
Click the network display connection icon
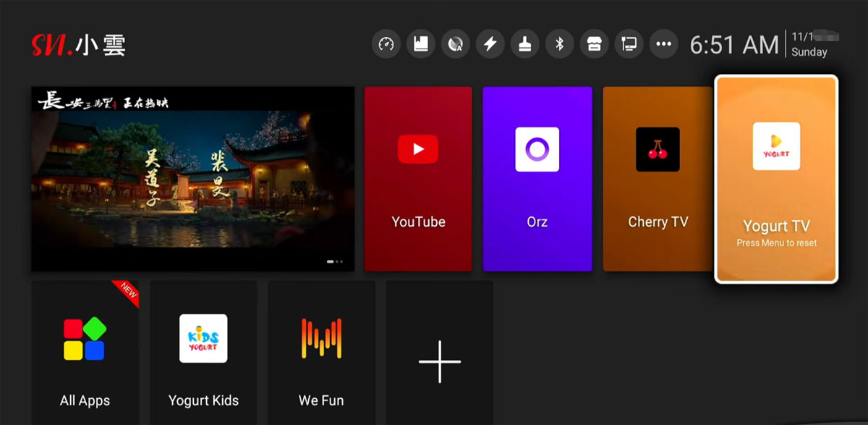629,44
